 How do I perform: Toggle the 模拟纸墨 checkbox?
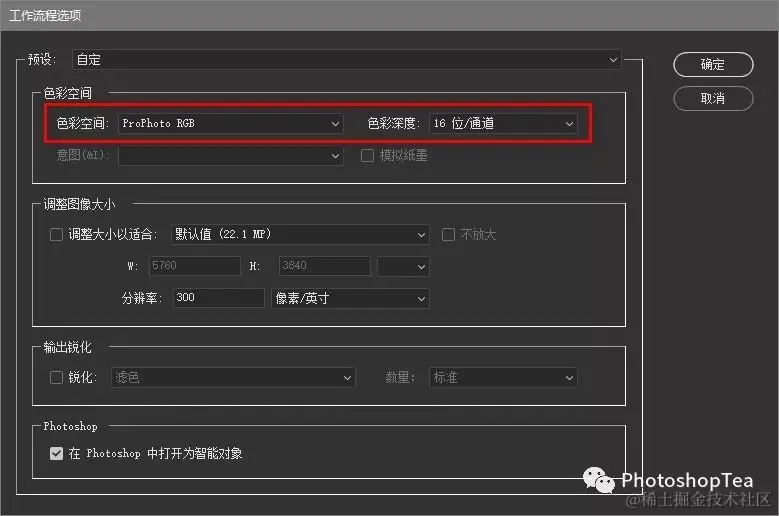[x=368, y=155]
